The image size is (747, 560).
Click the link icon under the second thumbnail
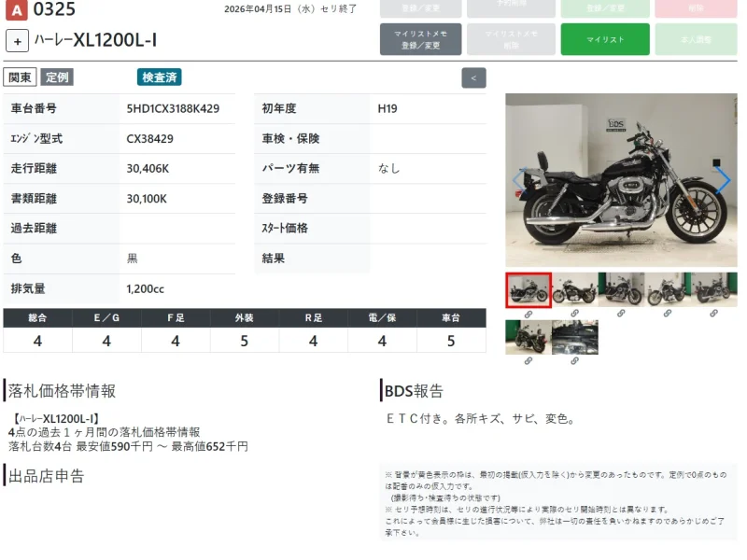[x=575, y=314]
